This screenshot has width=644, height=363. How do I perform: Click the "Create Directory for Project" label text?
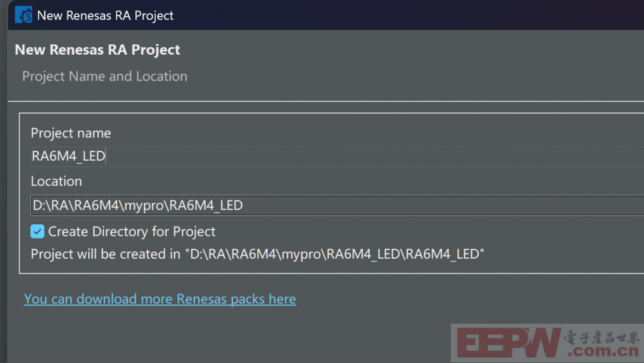pos(131,231)
